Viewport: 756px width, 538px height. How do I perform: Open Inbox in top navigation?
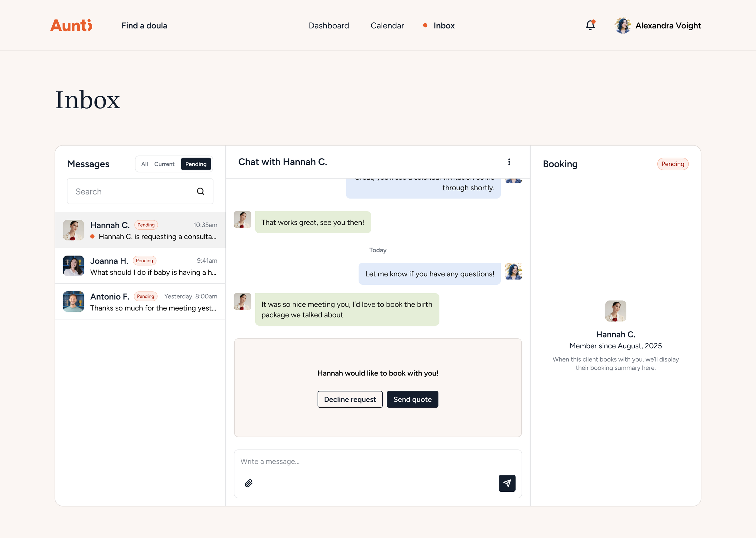[x=444, y=25]
